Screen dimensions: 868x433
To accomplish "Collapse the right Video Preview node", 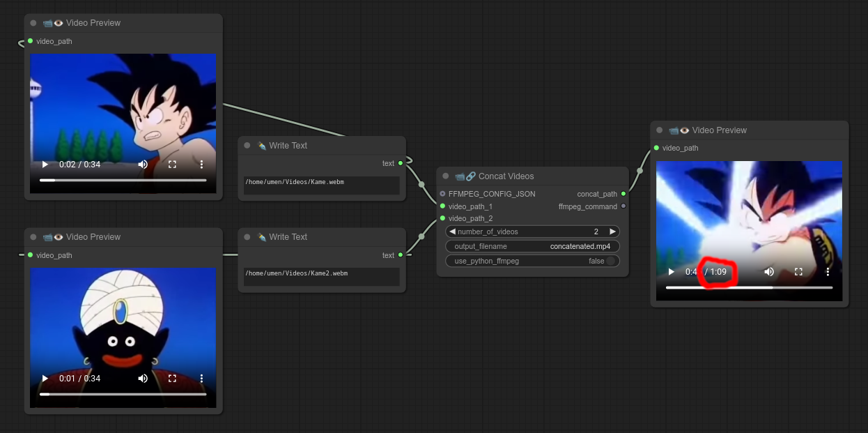I will pos(660,130).
